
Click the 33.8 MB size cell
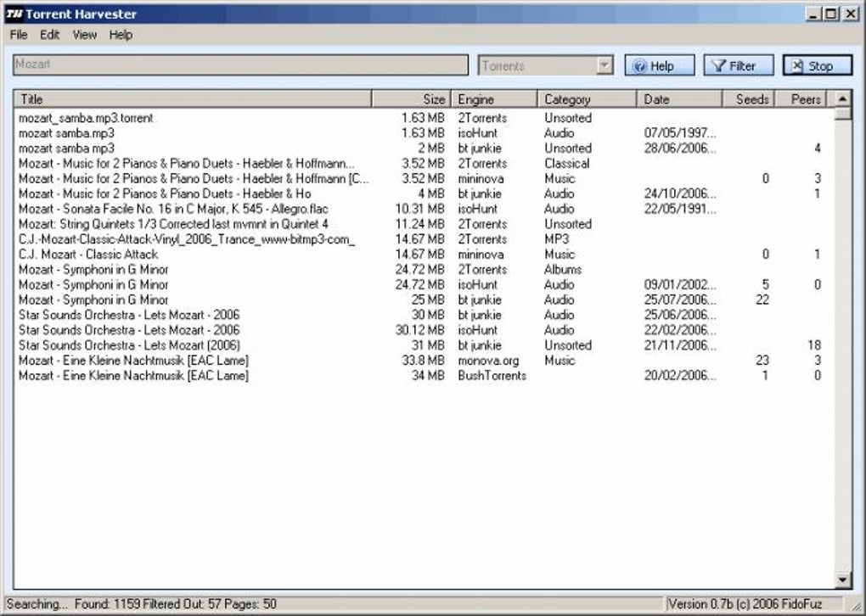pos(423,361)
